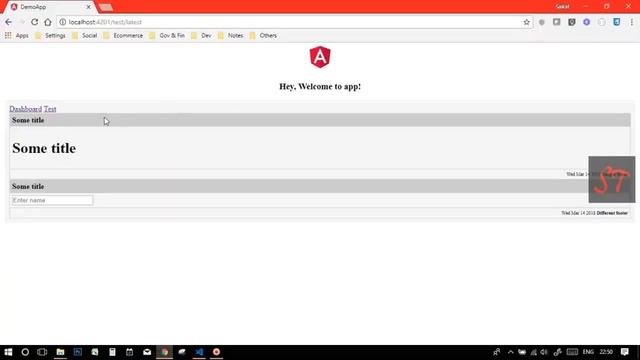This screenshot has height=360, width=640.
Task: Open the Notes bookmark folder
Action: [230, 36]
